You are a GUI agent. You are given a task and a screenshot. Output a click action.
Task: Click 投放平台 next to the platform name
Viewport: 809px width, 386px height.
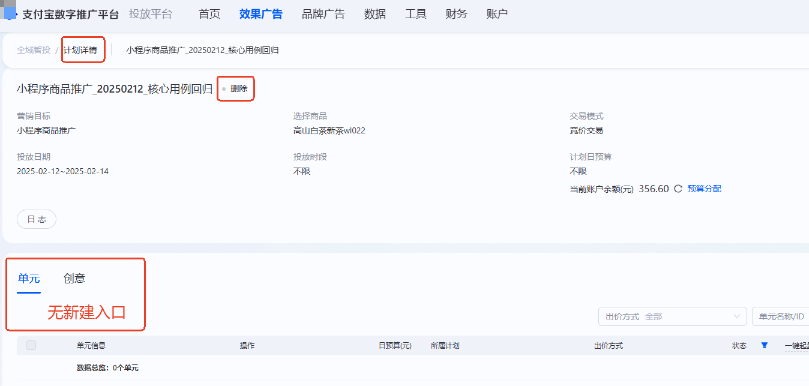click(x=151, y=14)
